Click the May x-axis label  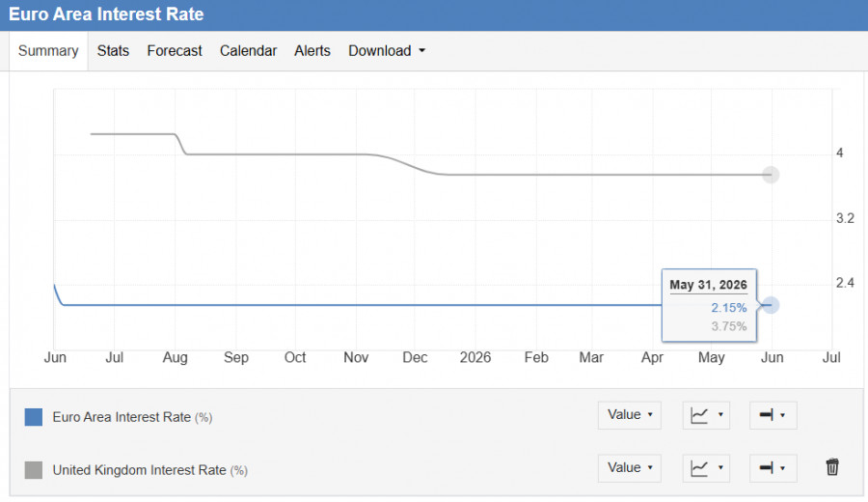(712, 358)
